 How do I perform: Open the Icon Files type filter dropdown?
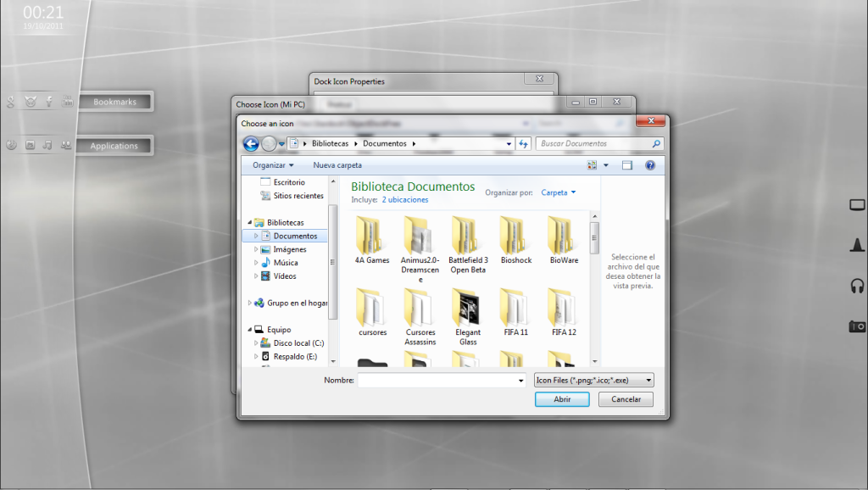click(x=594, y=381)
